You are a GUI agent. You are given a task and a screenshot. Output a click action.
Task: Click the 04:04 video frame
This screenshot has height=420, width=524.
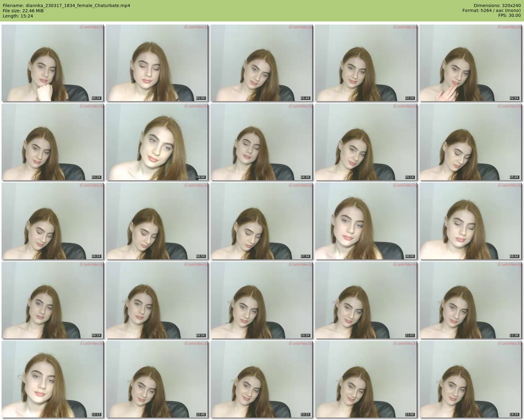pyautogui.click(x=157, y=142)
